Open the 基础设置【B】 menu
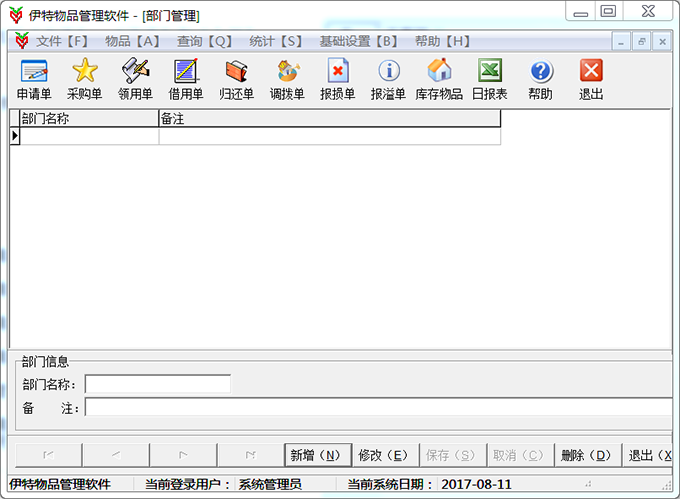The image size is (680, 499). (358, 42)
